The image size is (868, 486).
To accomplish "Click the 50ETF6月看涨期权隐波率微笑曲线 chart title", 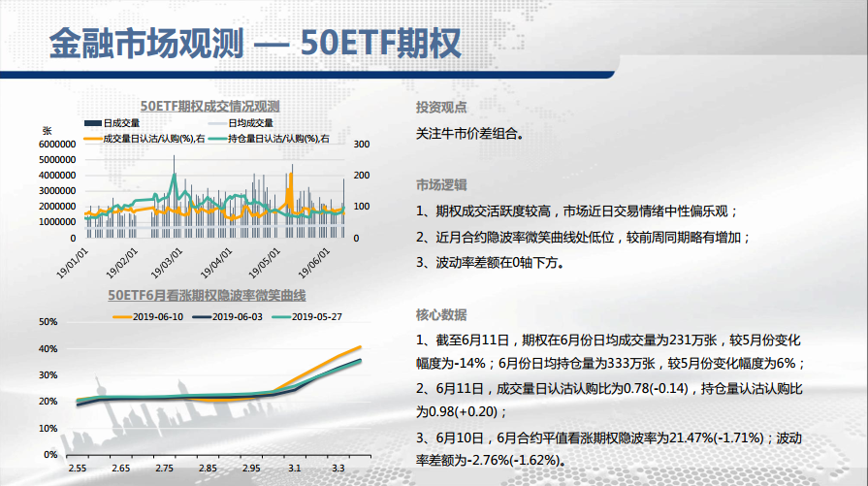I will 207,295.
